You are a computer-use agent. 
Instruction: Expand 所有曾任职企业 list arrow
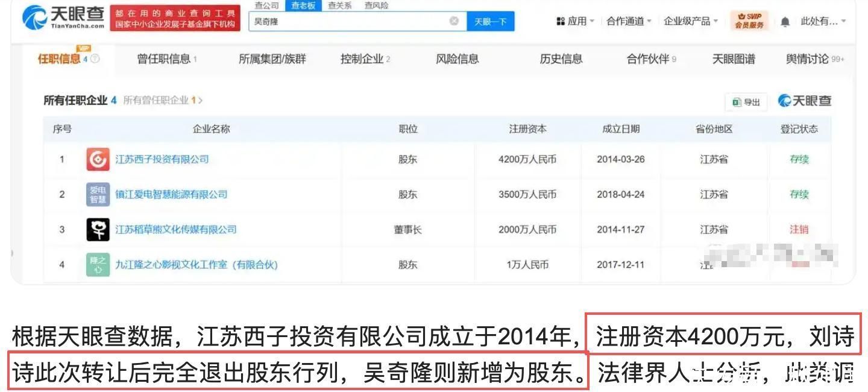200,101
